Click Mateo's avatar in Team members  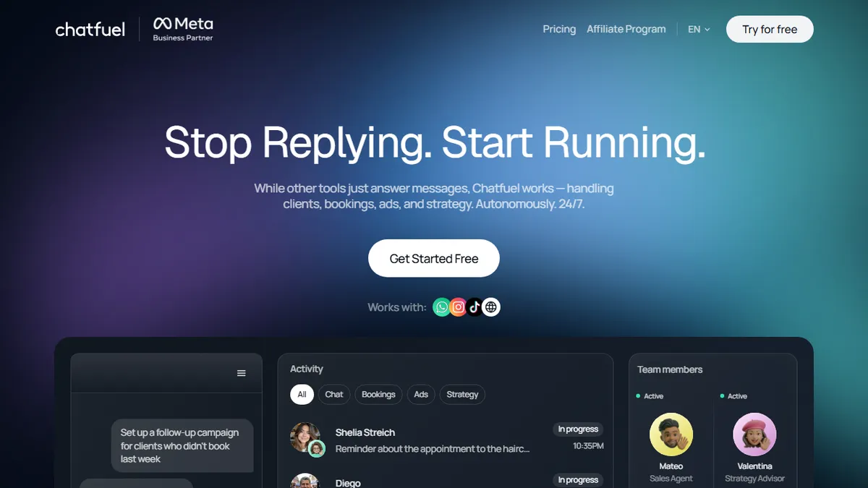671,435
